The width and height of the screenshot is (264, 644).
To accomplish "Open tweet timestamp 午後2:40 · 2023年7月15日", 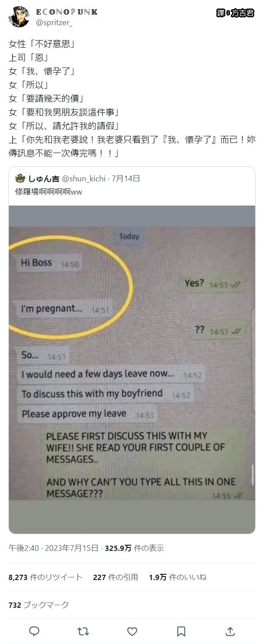I will click(53, 548).
